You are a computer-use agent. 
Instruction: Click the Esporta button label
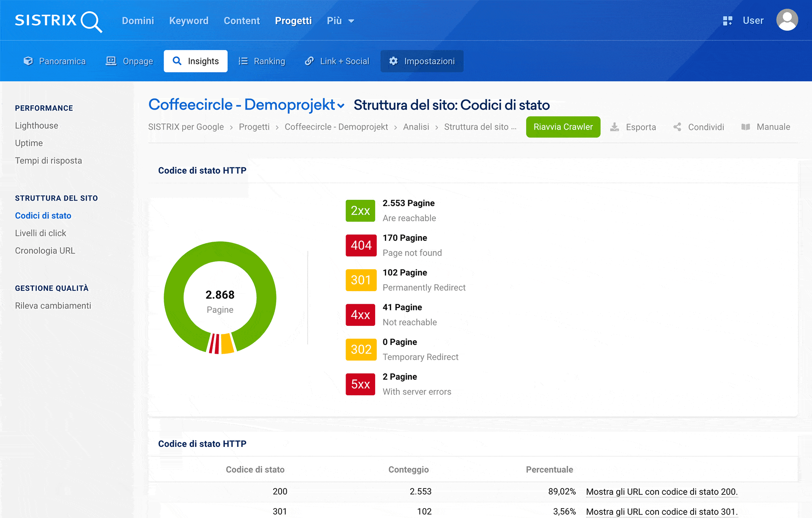tap(641, 127)
